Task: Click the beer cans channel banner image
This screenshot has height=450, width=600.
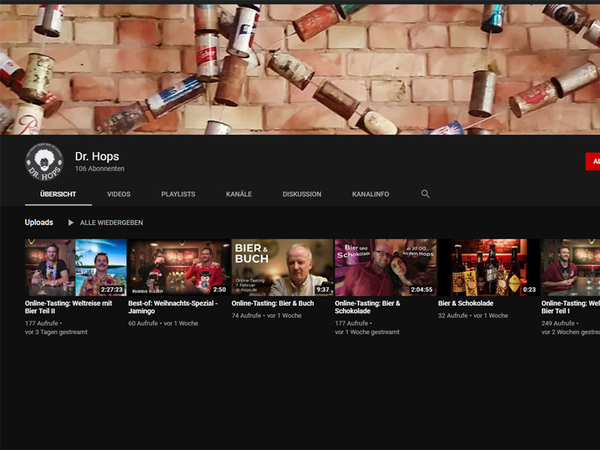Action: pos(300,69)
